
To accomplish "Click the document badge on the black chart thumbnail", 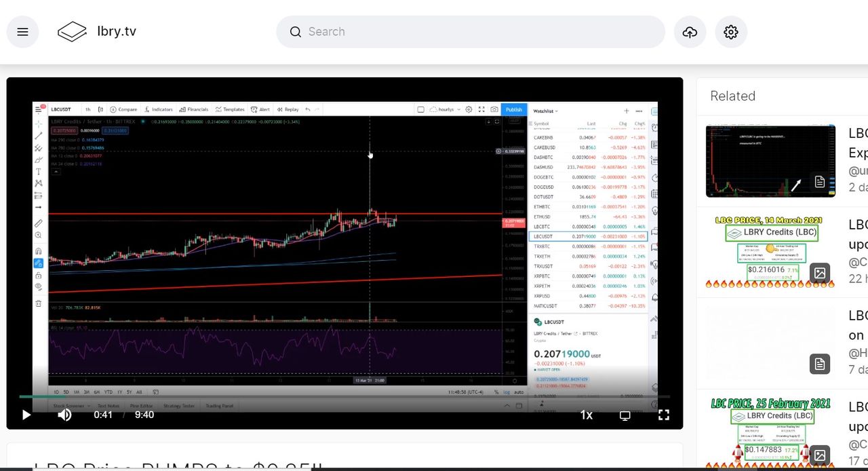I will pyautogui.click(x=820, y=182).
